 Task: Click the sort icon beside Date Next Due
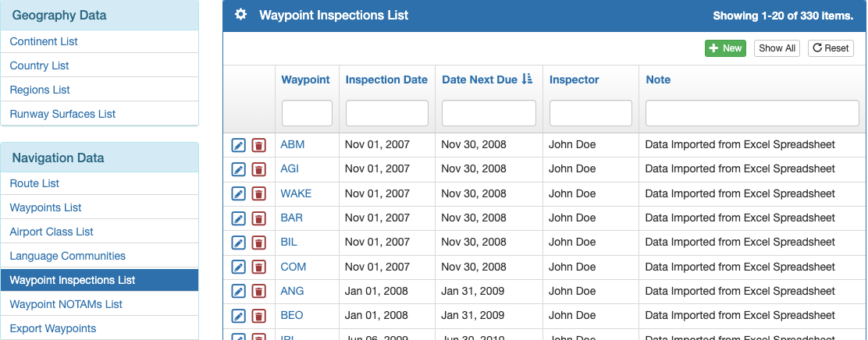click(527, 79)
